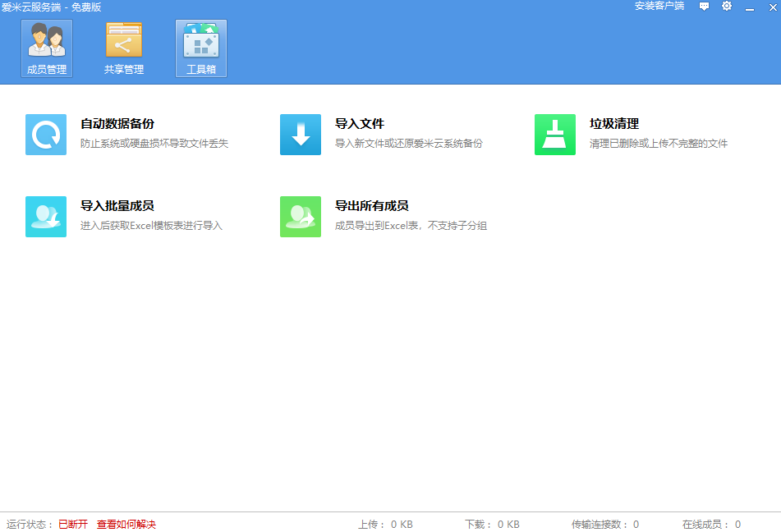Open the 成员管理 member management tab
The image size is (781, 532).
pos(47,48)
